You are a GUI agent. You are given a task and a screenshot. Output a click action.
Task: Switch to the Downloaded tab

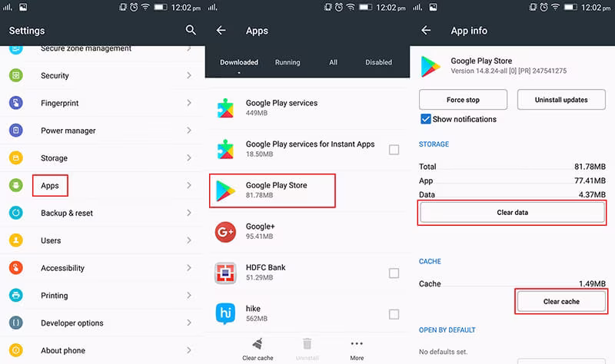[x=239, y=62]
